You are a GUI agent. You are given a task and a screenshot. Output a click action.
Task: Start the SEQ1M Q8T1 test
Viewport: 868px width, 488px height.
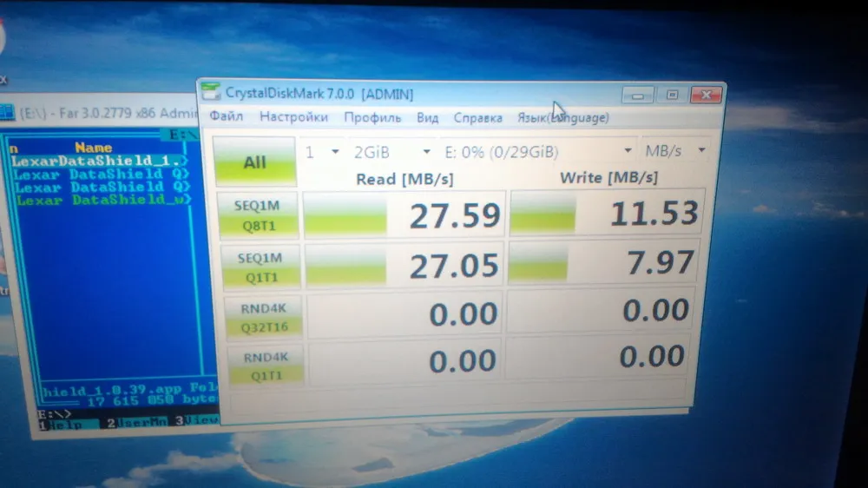258,215
